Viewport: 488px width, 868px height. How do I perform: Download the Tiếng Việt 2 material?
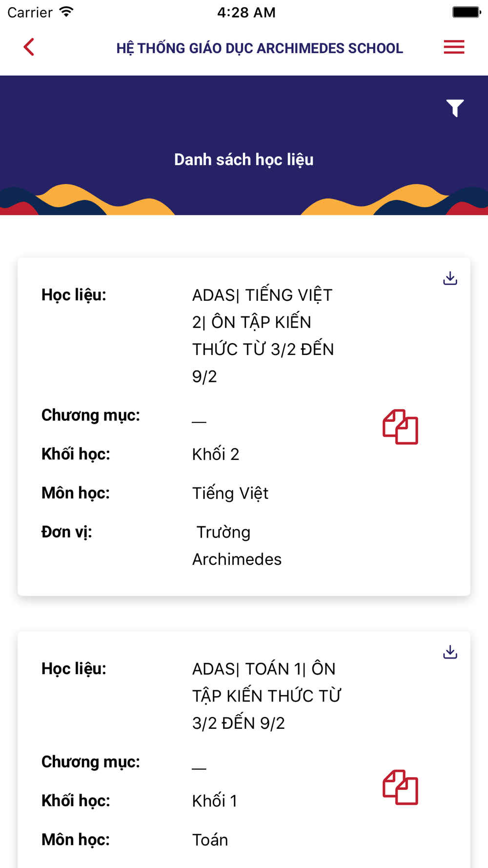click(450, 278)
